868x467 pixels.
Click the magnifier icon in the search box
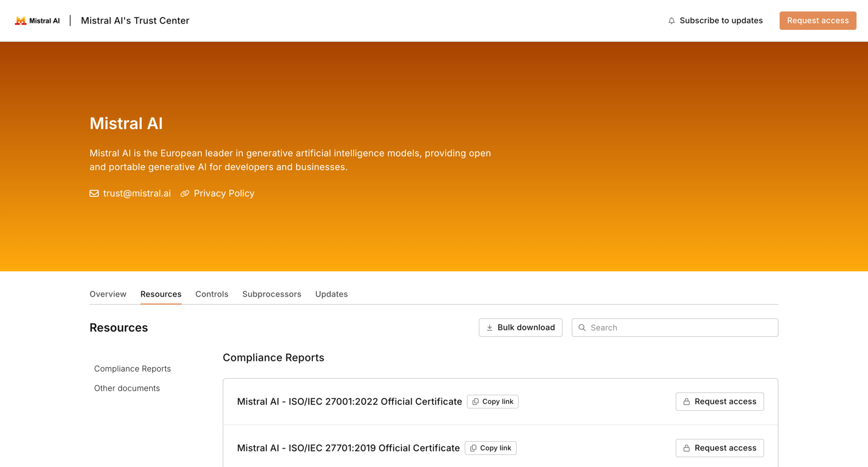click(x=582, y=328)
